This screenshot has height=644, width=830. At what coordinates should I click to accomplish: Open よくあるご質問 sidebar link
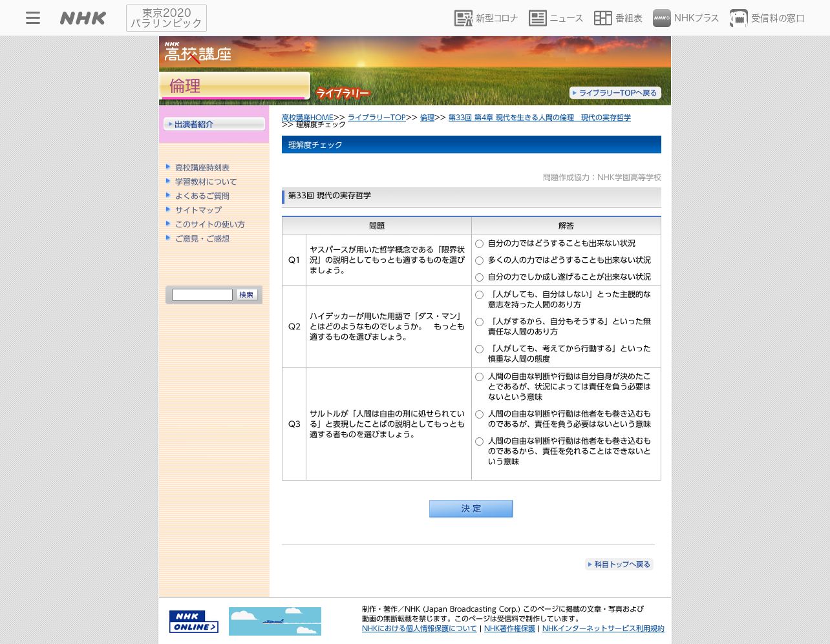[202, 196]
